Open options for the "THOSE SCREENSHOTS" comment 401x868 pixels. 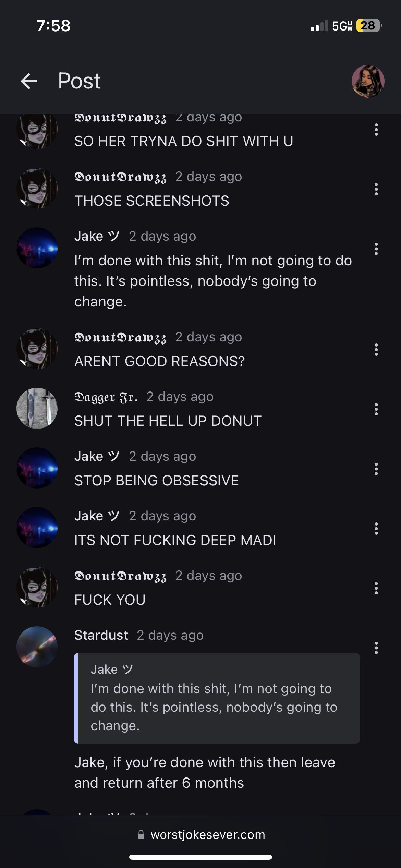376,189
